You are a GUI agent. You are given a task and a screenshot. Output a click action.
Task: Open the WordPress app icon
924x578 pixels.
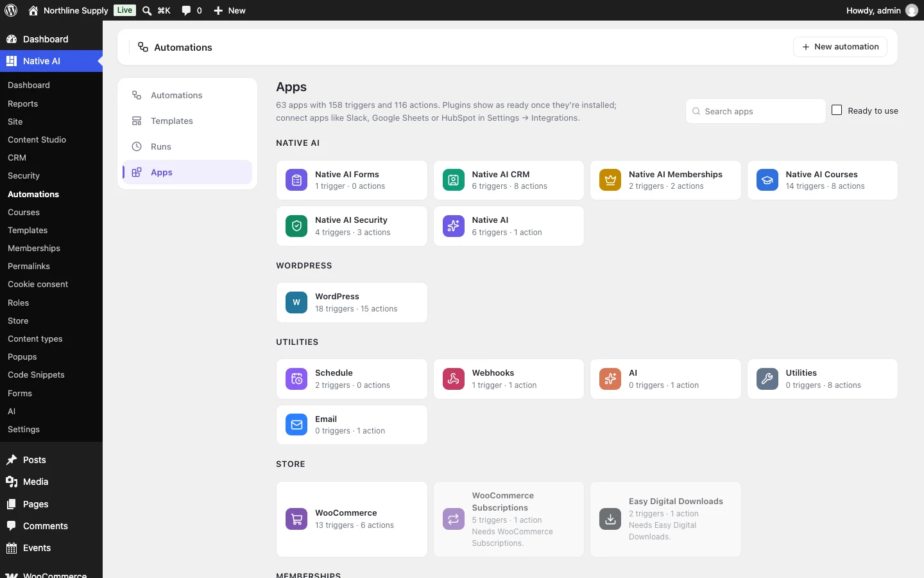coord(296,302)
